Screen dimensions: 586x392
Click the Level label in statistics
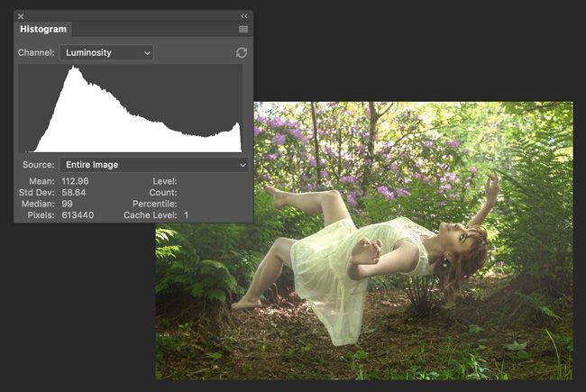(x=165, y=181)
